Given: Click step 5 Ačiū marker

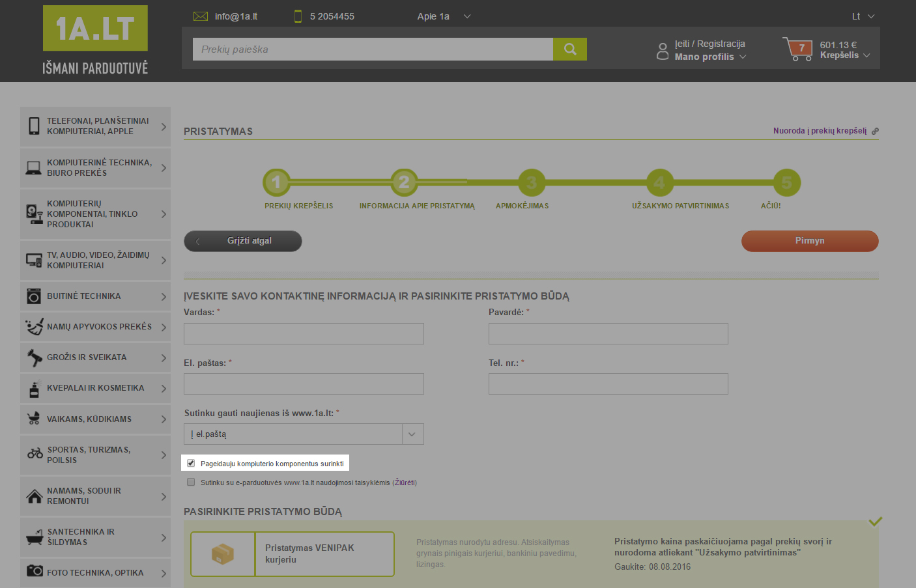Looking at the screenshot, I should click(787, 182).
